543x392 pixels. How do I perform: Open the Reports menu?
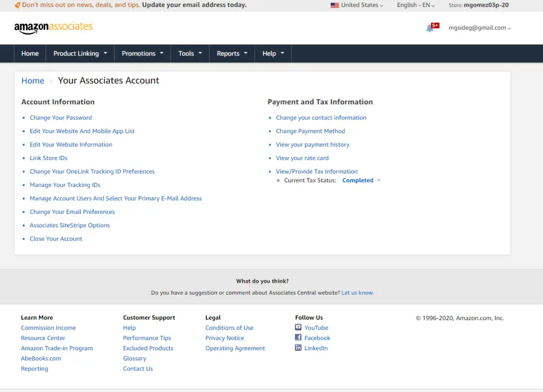coord(232,54)
